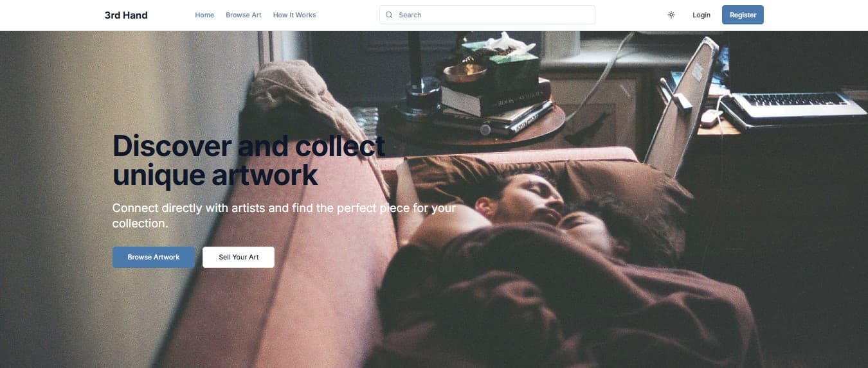Click the magnifier icon in the search bar
The width and height of the screenshot is (868, 368).
[x=389, y=15]
